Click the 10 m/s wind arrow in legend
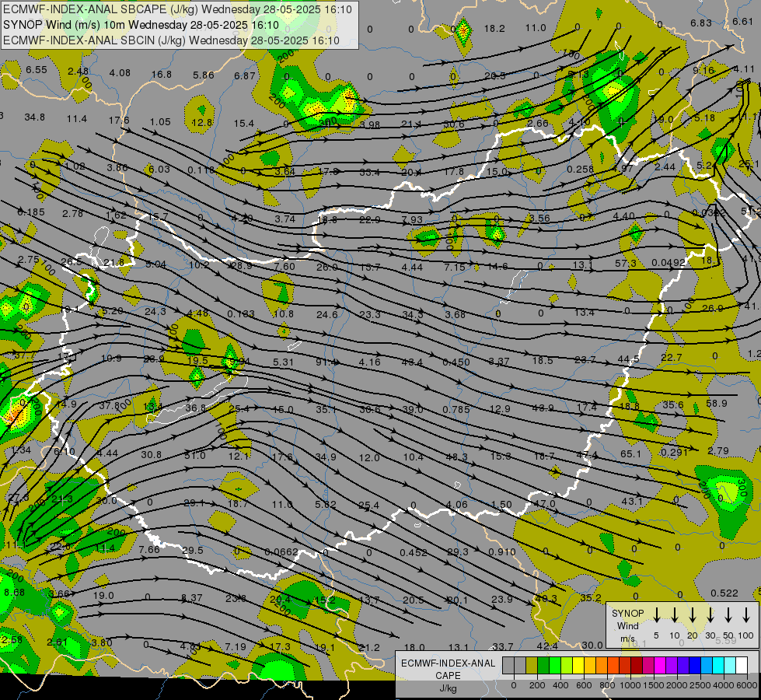This screenshot has width=761, height=700. (675, 615)
